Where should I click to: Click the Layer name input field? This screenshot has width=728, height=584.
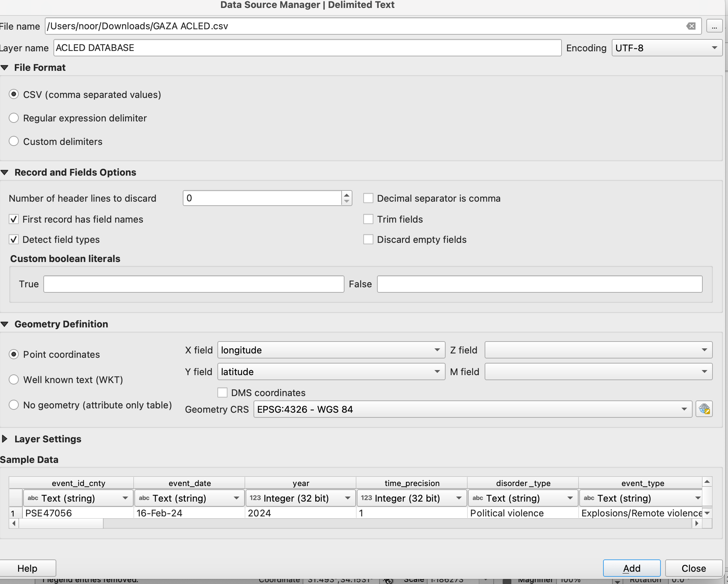[x=307, y=48]
